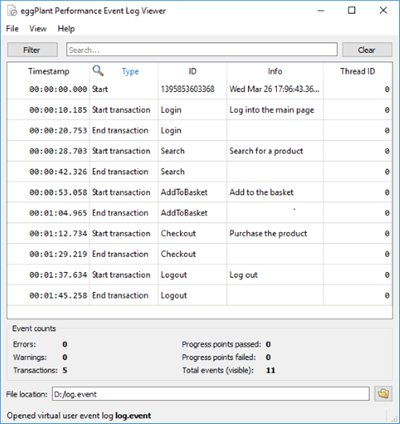
Task: Click the Total events (visible) value 11
Action: pyautogui.click(x=271, y=370)
